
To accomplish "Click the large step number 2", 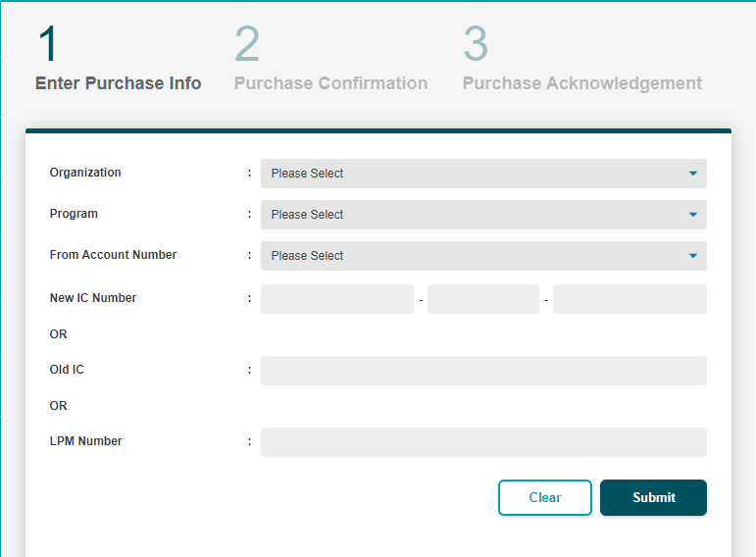I will [x=247, y=44].
